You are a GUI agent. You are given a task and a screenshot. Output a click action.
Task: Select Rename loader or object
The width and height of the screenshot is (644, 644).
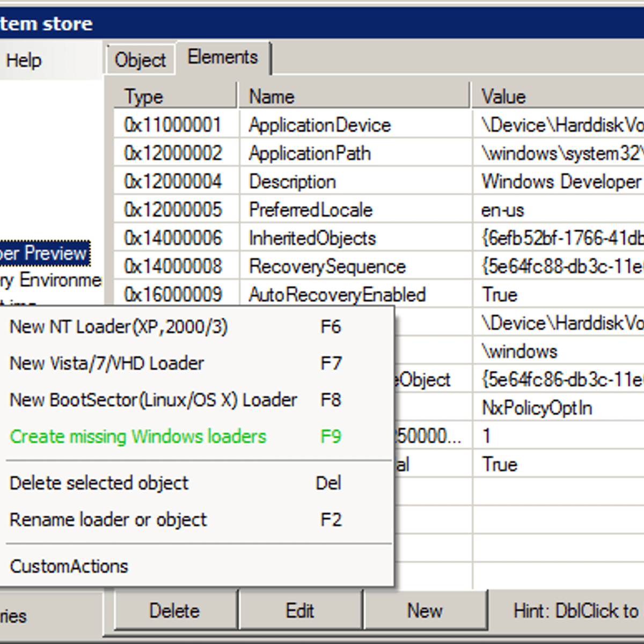[x=108, y=519]
